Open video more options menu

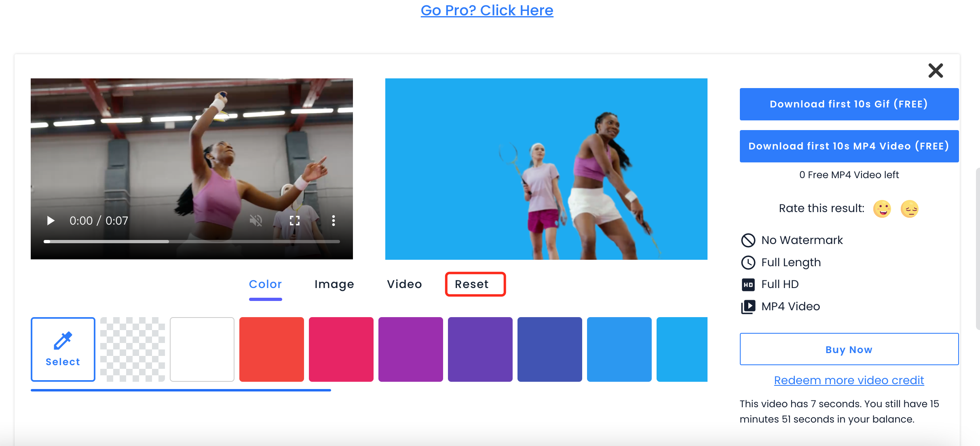point(334,221)
